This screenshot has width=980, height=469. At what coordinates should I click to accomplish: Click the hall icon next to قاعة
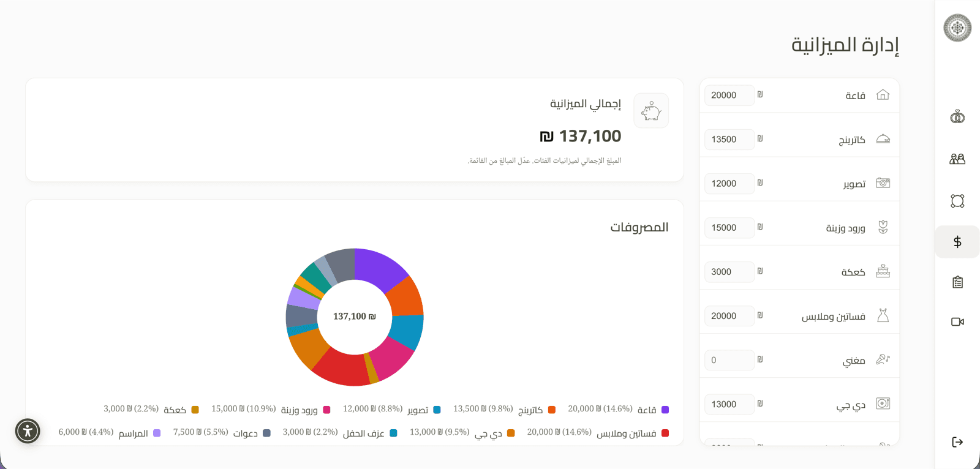tap(883, 95)
